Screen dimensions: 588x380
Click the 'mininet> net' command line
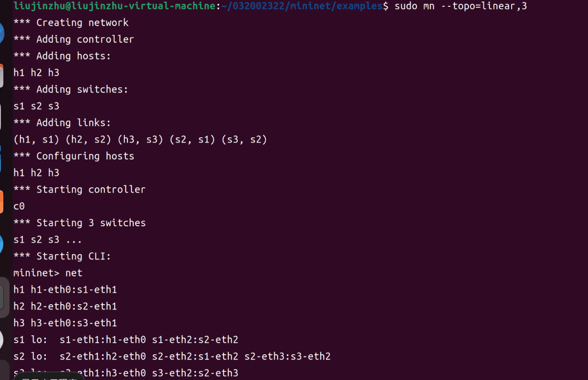point(47,273)
